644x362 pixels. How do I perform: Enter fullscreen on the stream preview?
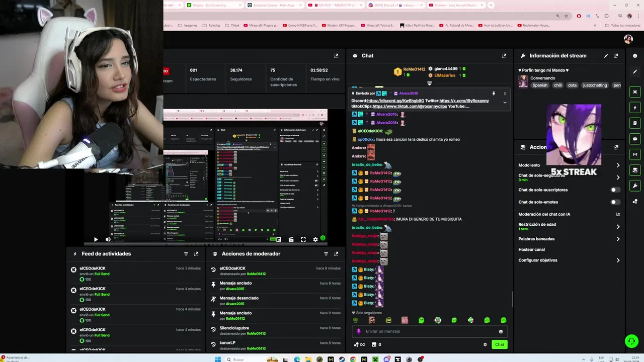(x=303, y=239)
